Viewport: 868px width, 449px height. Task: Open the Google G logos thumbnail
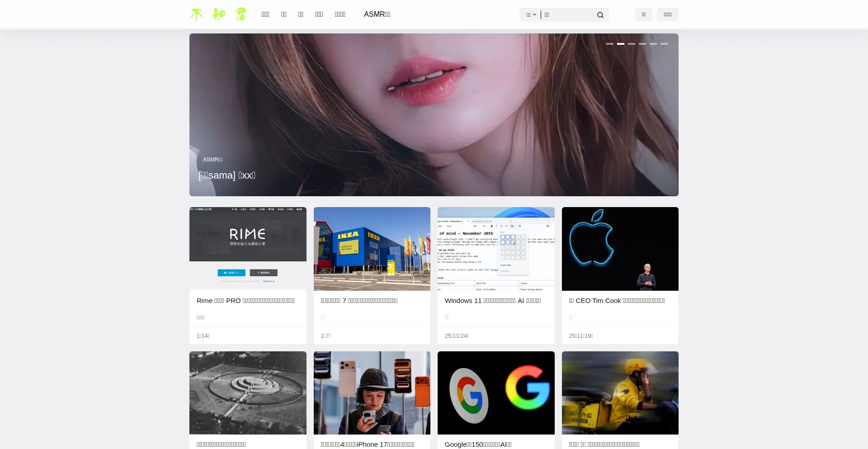tap(496, 393)
